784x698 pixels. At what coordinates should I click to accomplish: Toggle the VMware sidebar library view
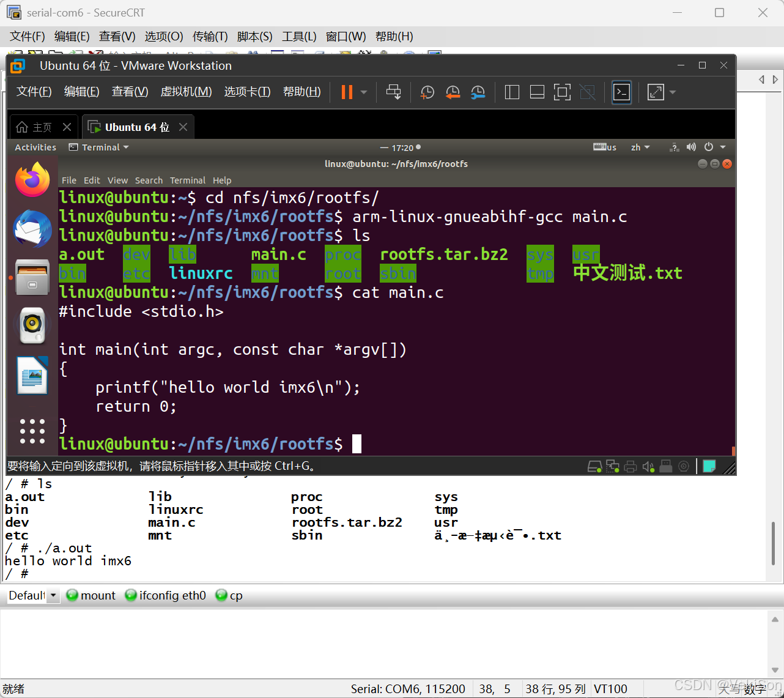[512, 92]
